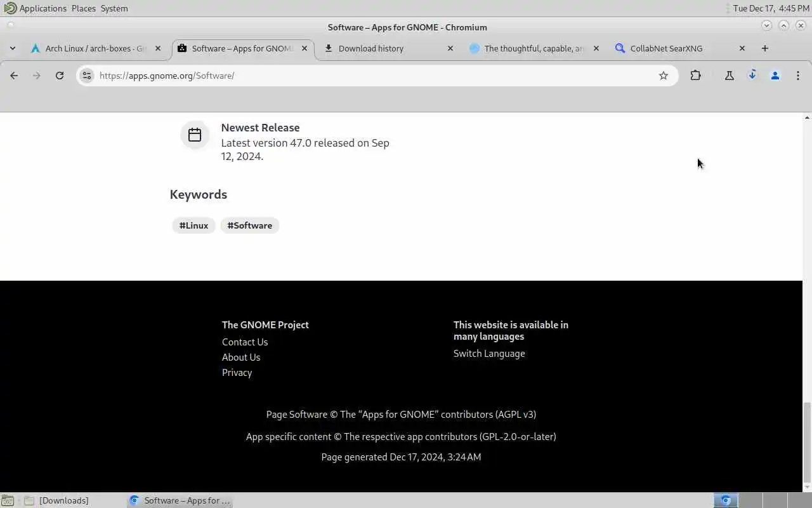This screenshot has width=812, height=508.
Task: Click the page vertical scrollbar thumb
Action: click(807, 442)
